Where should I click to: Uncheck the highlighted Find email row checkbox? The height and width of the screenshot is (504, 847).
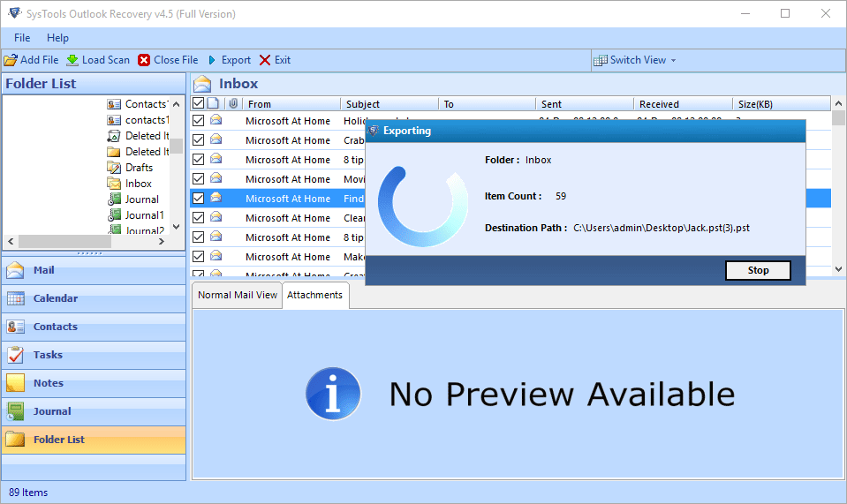coord(198,198)
